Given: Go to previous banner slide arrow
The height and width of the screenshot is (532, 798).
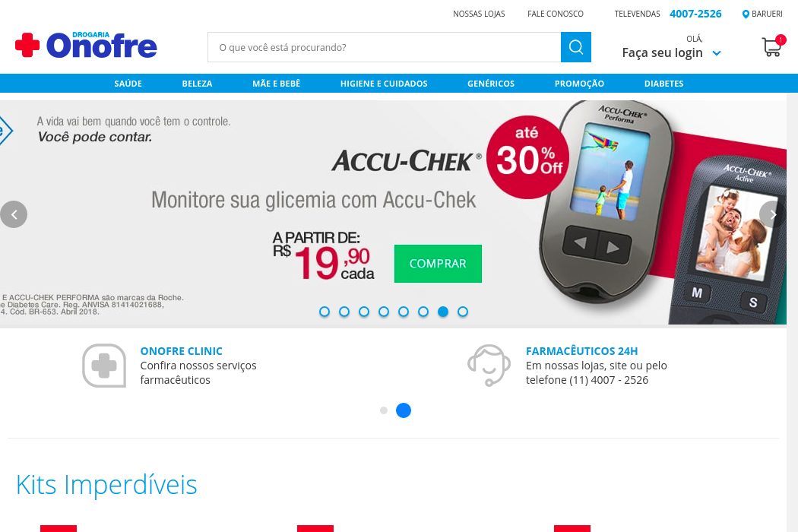Looking at the screenshot, I should [x=14, y=214].
